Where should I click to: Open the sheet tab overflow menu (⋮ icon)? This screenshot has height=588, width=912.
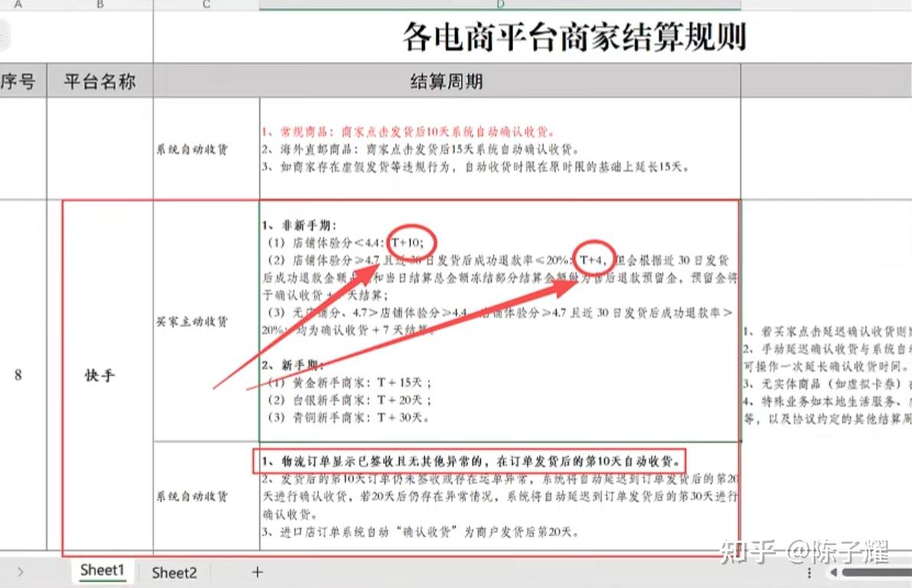click(x=809, y=573)
